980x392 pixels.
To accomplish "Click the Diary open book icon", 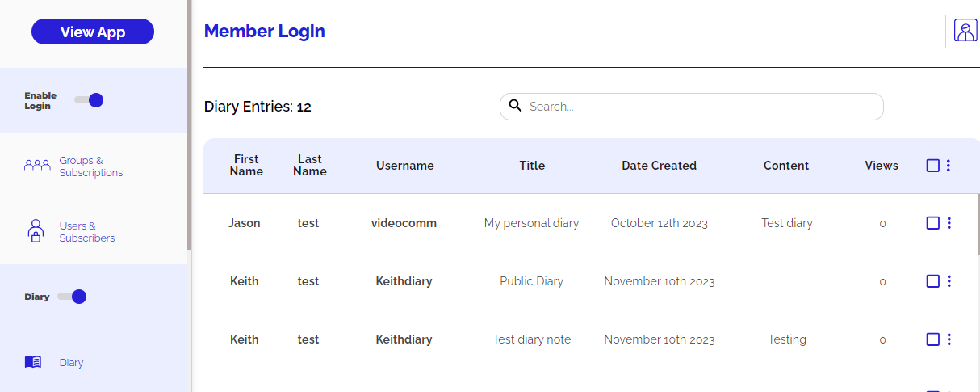I will pos(33,362).
